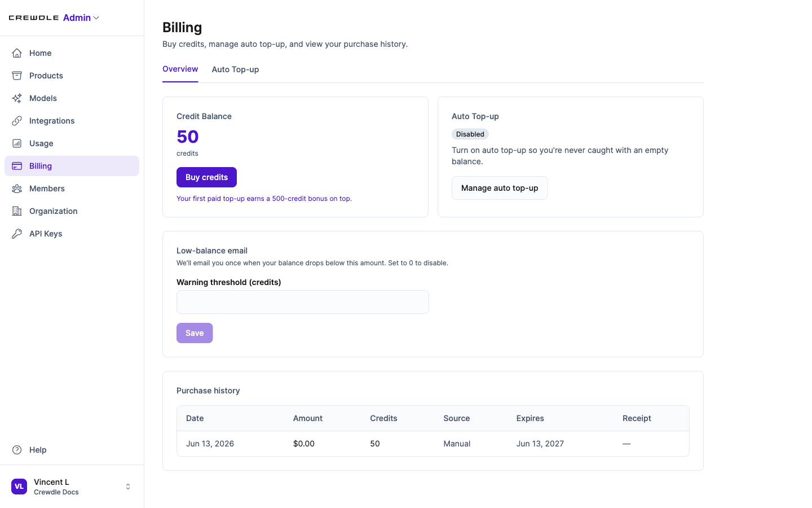This screenshot has width=812, height=508.
Task: Click the Members people icon
Action: point(17,189)
